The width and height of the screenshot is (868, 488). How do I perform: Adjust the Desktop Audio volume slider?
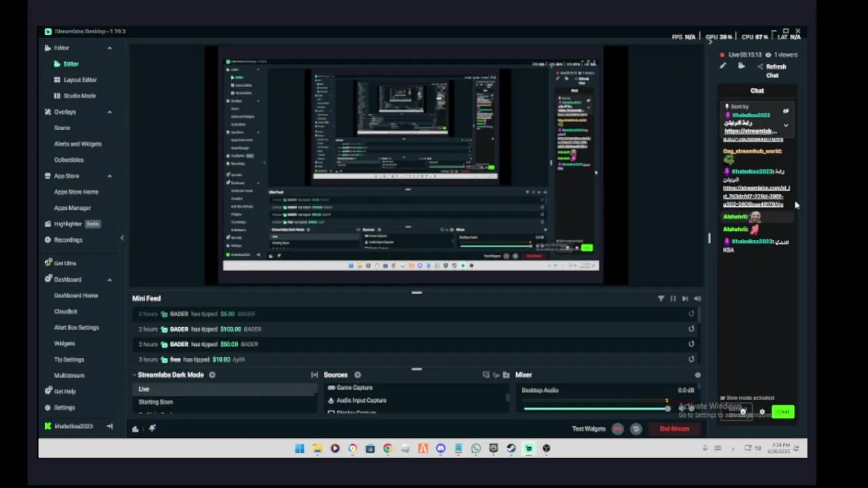596,408
